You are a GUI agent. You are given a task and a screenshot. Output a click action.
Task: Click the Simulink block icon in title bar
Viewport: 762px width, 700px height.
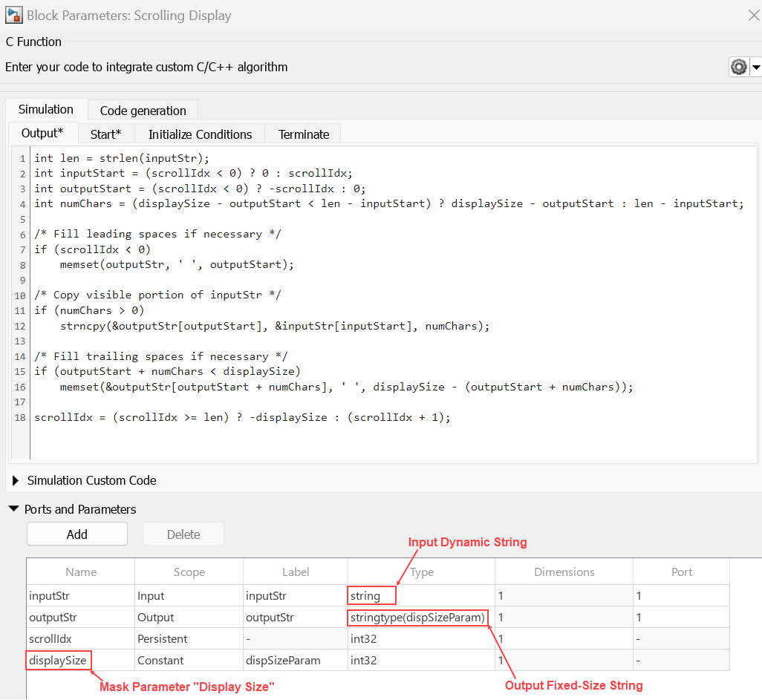[13, 15]
